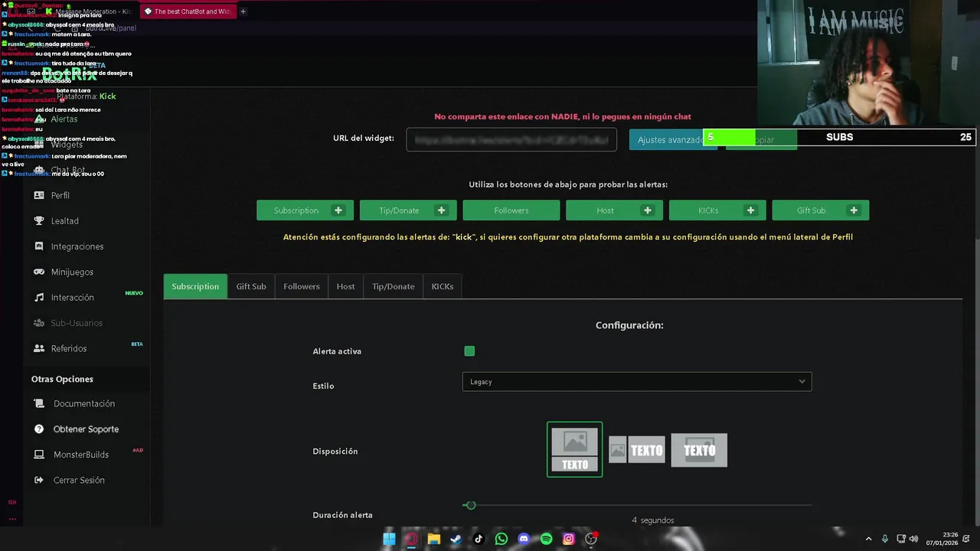Screen dimensions: 980x551
Task: Open Documentación book icon
Action: point(39,403)
